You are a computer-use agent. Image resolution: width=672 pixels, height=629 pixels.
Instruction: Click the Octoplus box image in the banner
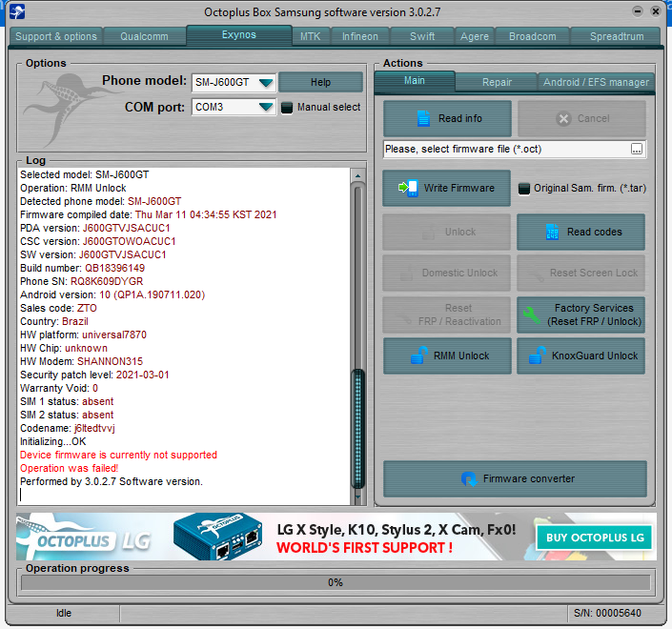point(217,537)
